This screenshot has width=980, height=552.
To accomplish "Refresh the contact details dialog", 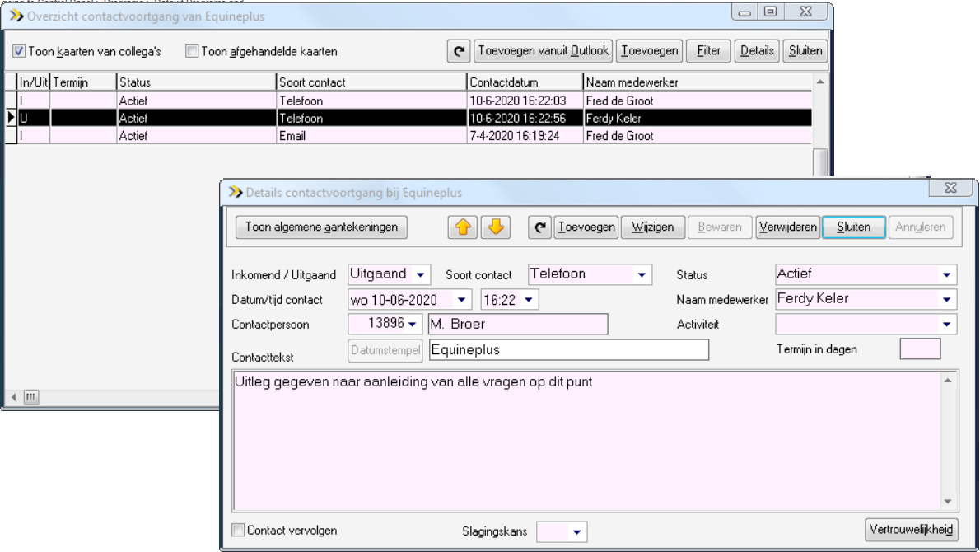I will pos(539,227).
